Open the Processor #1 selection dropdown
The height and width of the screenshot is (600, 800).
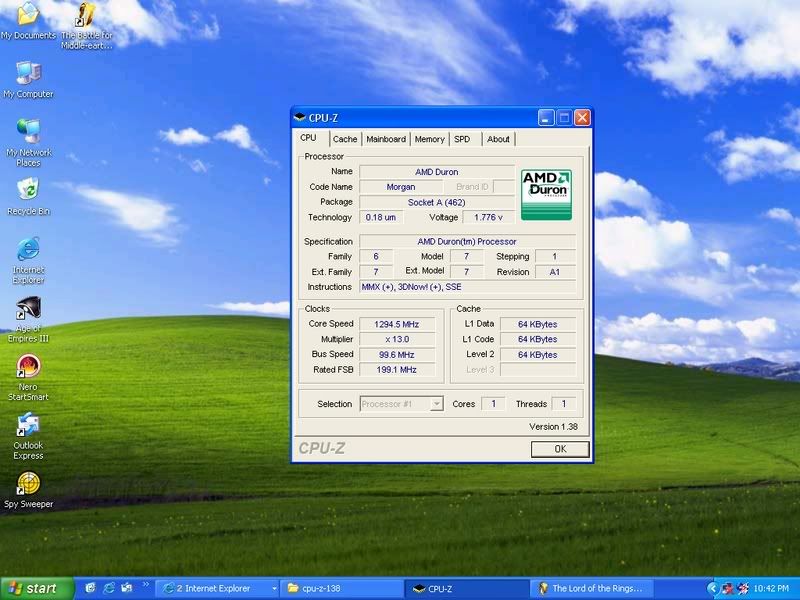[436, 404]
